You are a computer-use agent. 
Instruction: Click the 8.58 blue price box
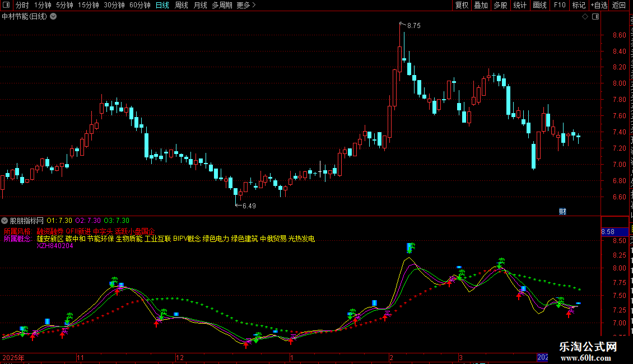(615, 232)
